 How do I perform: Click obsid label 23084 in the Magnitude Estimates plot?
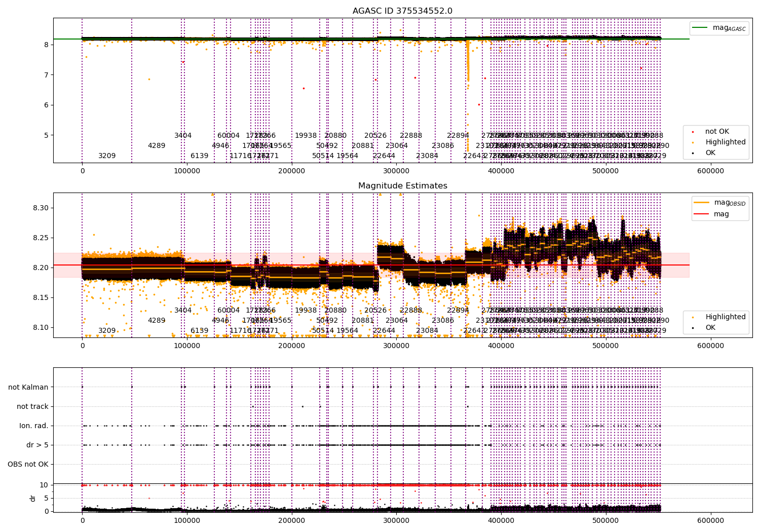tap(427, 331)
